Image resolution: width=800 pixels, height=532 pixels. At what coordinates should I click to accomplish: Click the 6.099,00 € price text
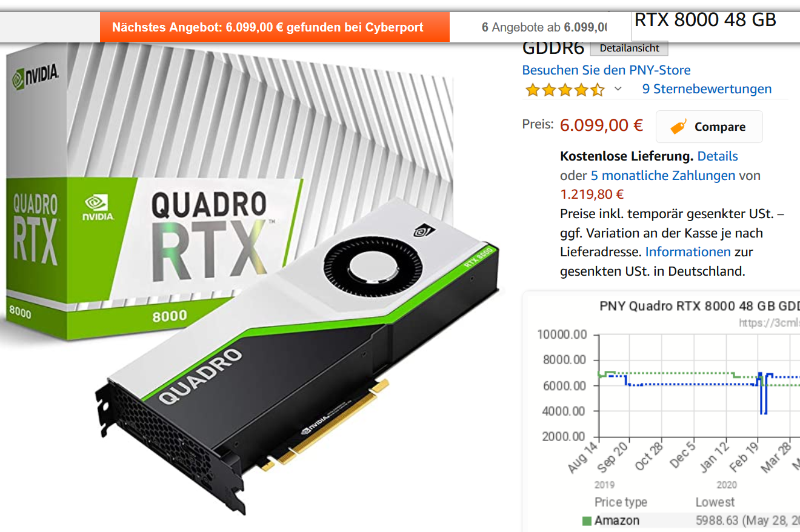[601, 125]
